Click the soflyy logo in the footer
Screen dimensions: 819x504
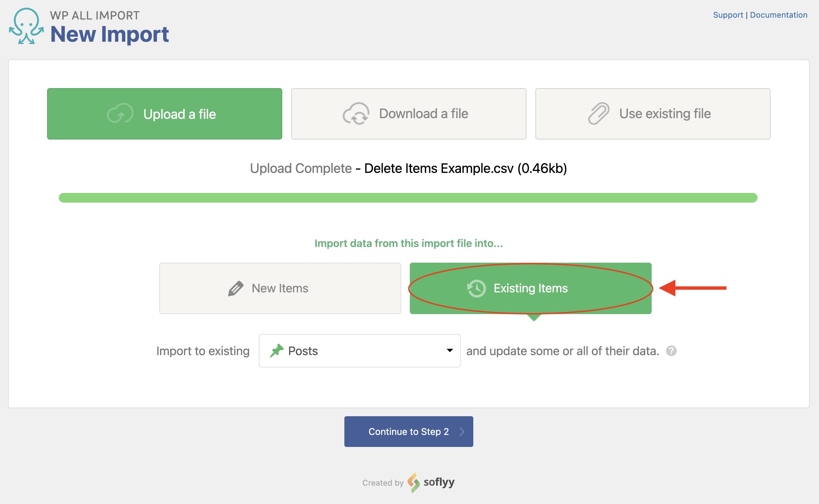pos(431,482)
